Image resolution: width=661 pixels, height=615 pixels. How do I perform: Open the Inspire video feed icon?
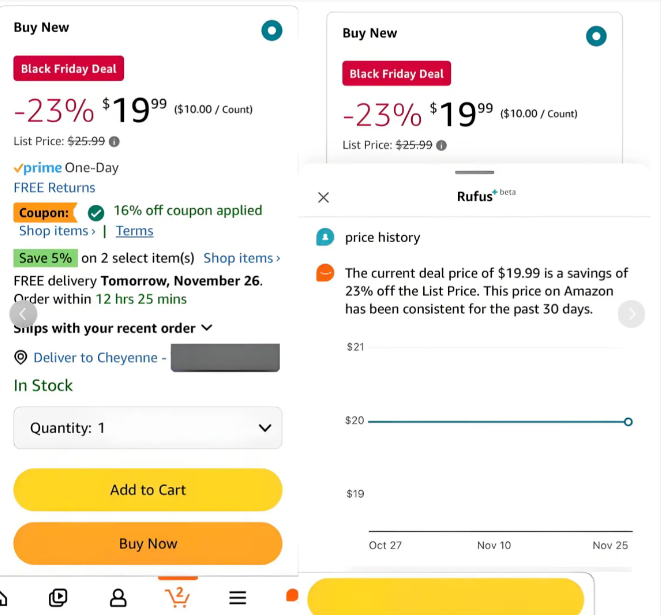pos(58,598)
